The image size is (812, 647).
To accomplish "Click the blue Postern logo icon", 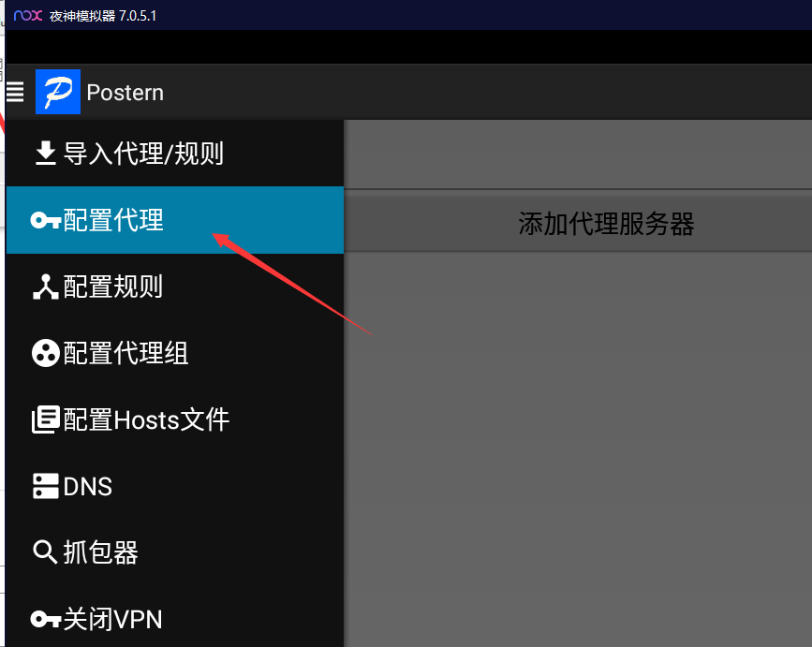I will pos(57,92).
